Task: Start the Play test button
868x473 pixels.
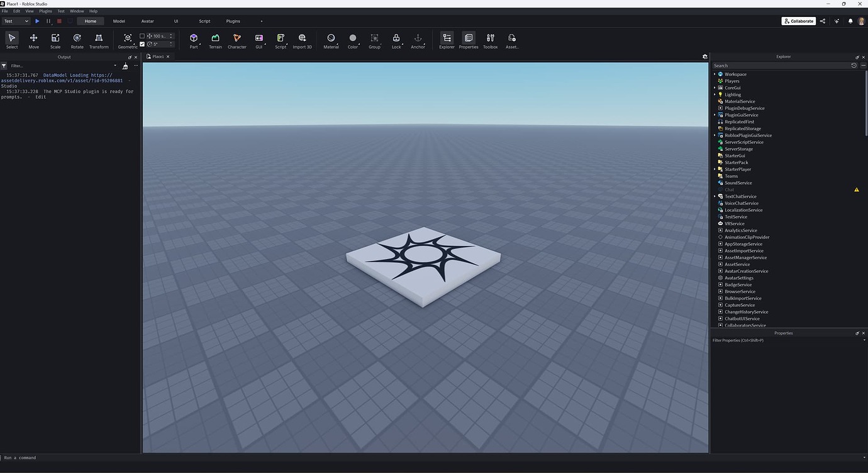Action: [x=37, y=21]
